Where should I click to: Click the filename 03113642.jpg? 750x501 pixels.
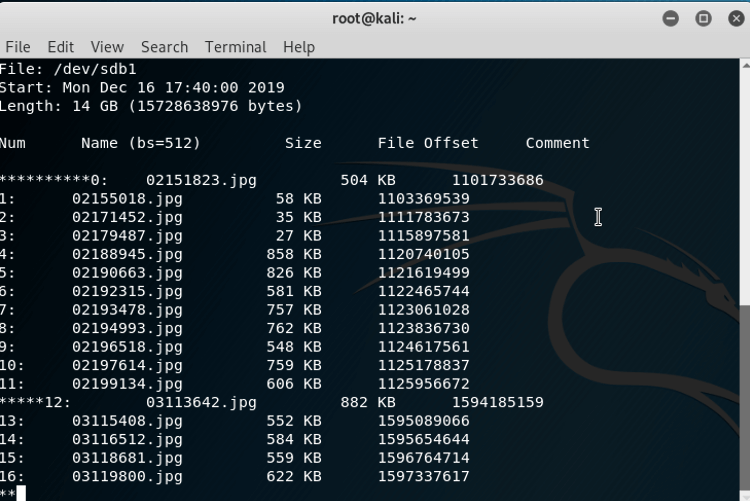(201, 402)
